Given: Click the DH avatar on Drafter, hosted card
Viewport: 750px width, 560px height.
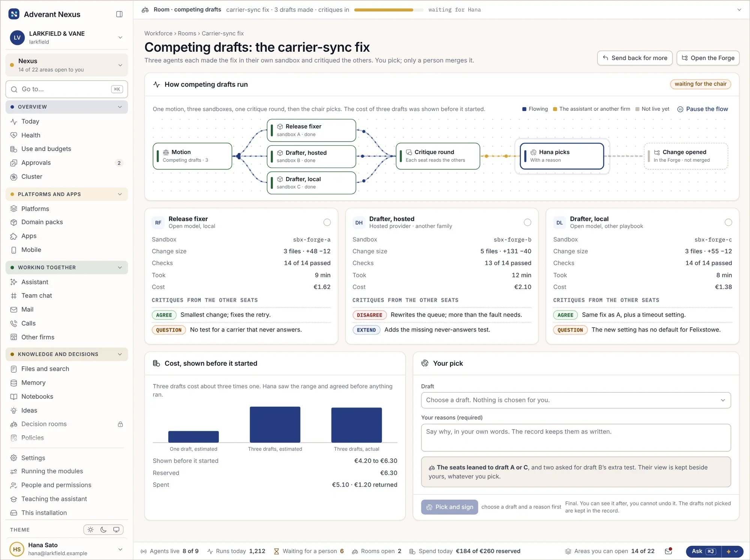Looking at the screenshot, I should coord(359,223).
